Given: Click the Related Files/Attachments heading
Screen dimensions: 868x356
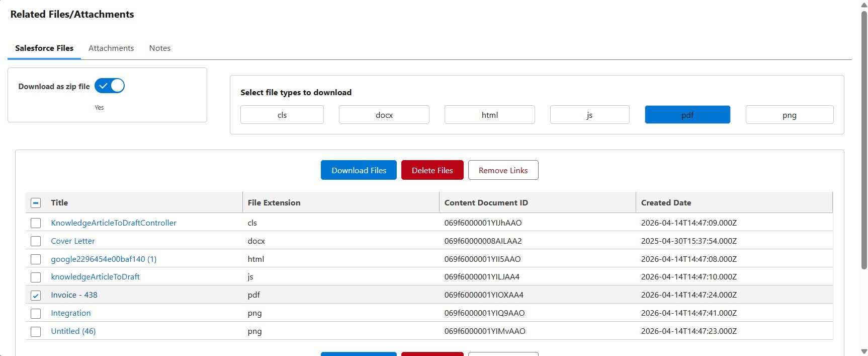Looking at the screenshot, I should pyautogui.click(x=72, y=14).
